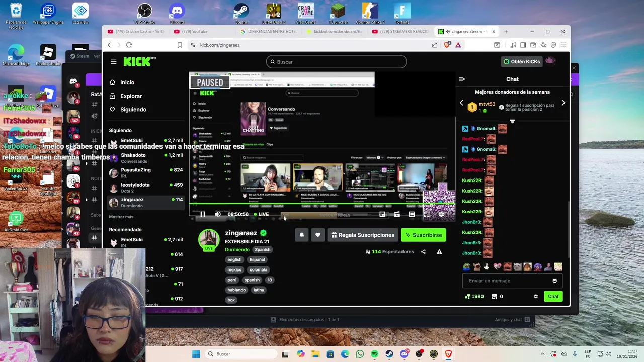Show hidden system tray icons
644x362 pixels.
tap(542, 354)
